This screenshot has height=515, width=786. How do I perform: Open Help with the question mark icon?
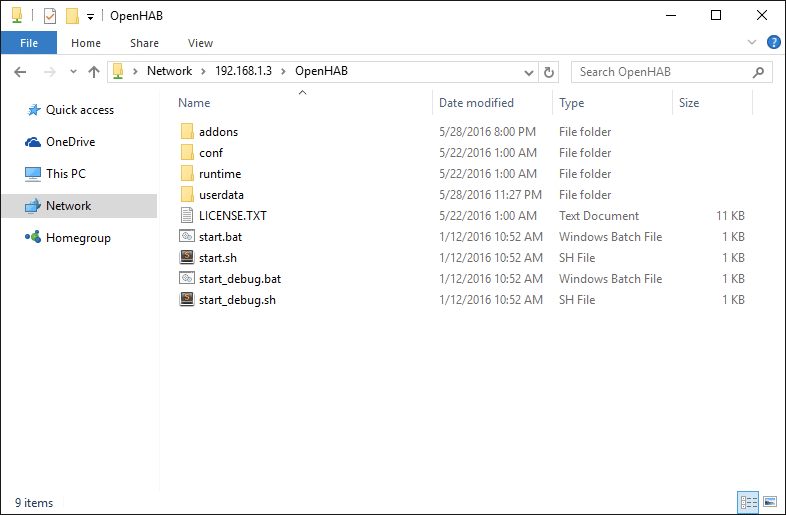[x=773, y=42]
